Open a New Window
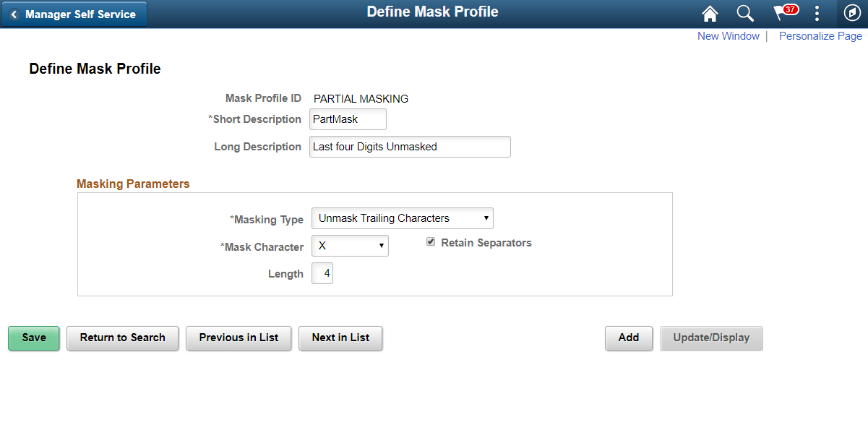Image resolution: width=868 pixels, height=438 pixels. pos(728,35)
